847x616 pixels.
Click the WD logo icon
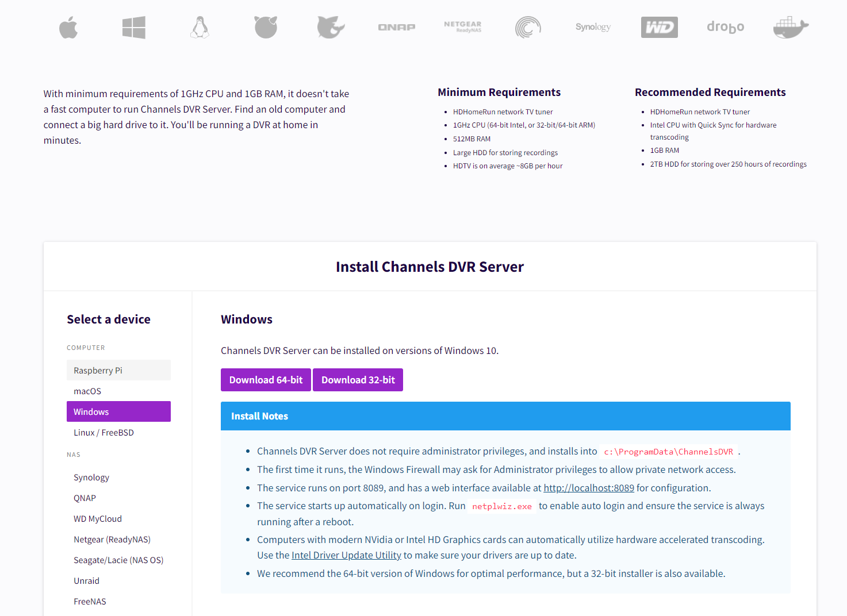point(659,28)
